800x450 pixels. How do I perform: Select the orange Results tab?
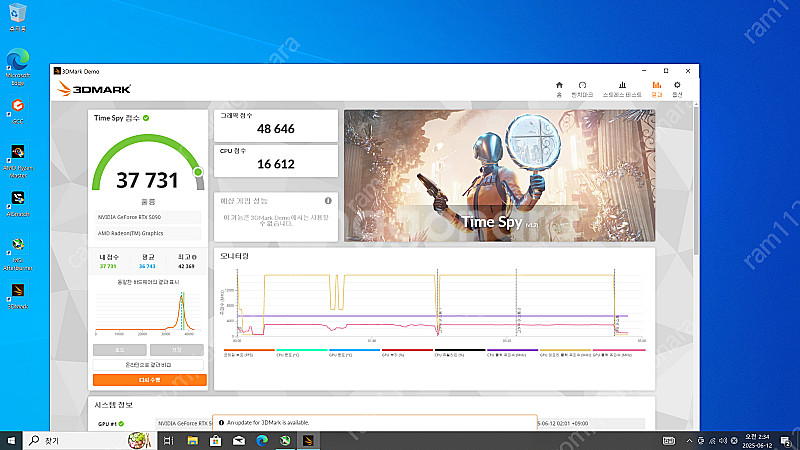click(x=657, y=89)
